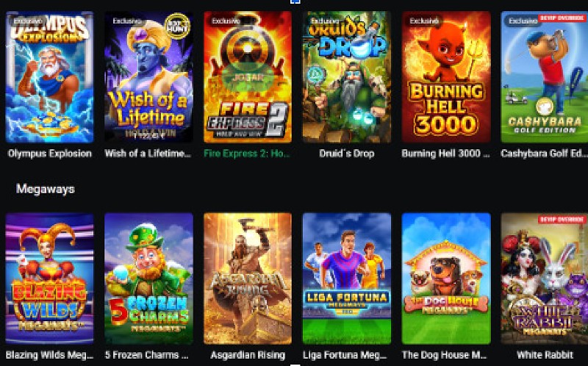Launch Blazing Wilds Megaways thumbnail
Screen dimensions: 588x366
pos(49,279)
